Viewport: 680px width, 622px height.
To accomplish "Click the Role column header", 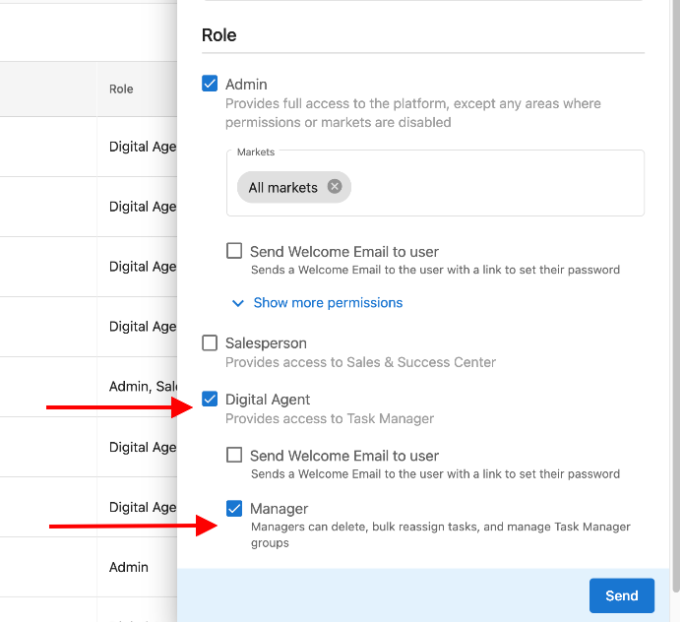I will click(121, 89).
